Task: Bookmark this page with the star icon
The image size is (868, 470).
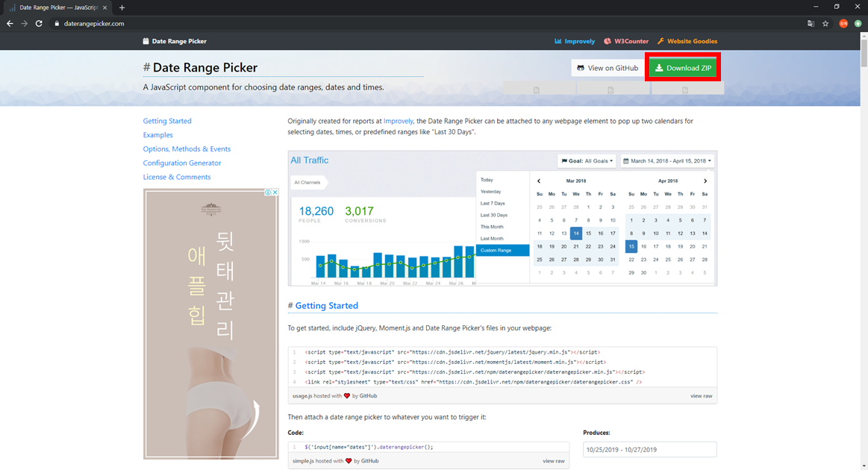Action: pyautogui.click(x=825, y=23)
